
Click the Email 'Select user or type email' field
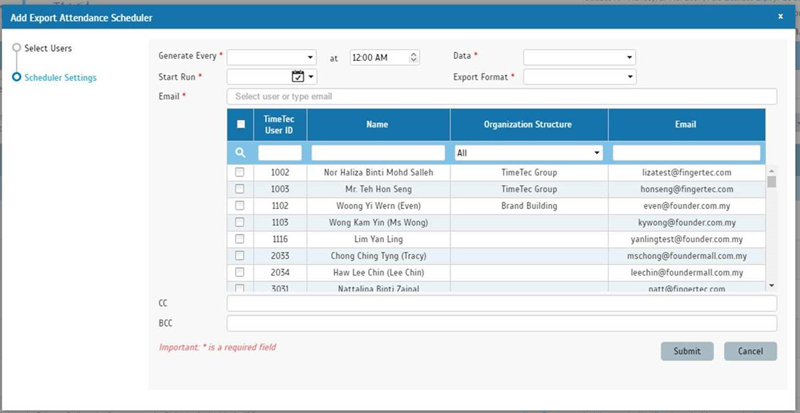tap(502, 96)
